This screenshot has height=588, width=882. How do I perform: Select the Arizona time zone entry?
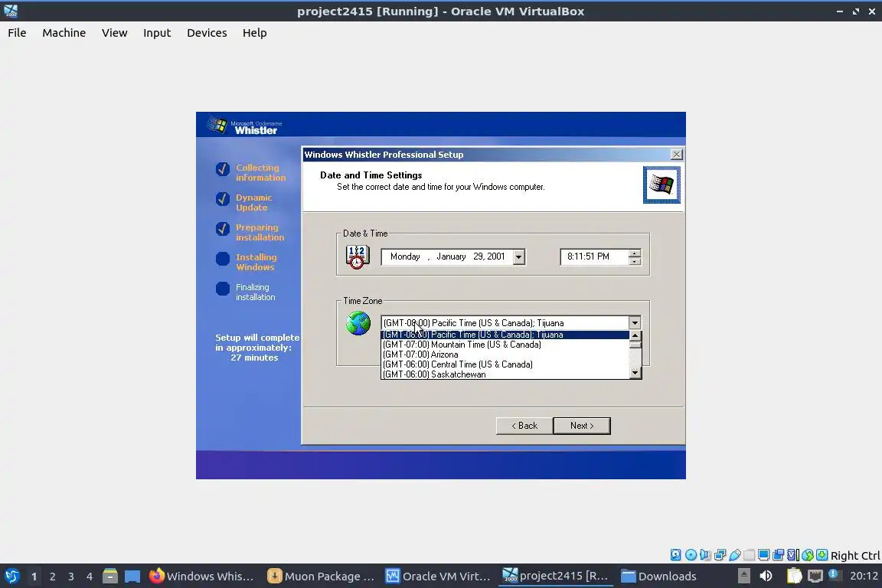pos(505,354)
